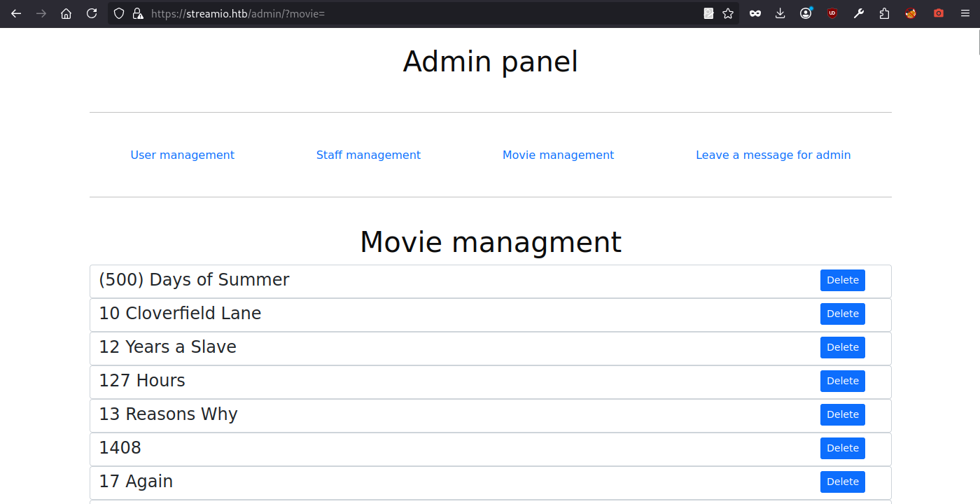Open Leave a message for admin

[x=773, y=155]
